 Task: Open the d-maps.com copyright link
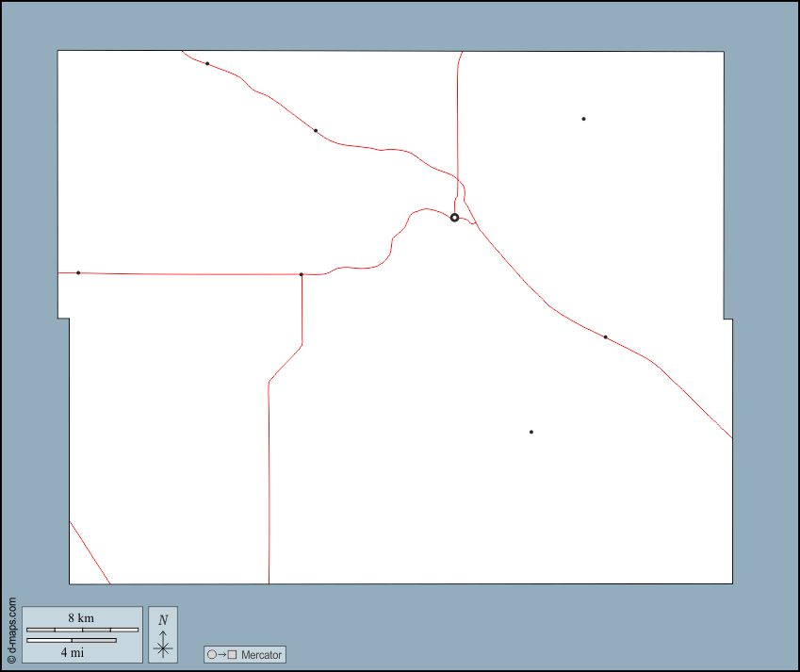point(11,631)
